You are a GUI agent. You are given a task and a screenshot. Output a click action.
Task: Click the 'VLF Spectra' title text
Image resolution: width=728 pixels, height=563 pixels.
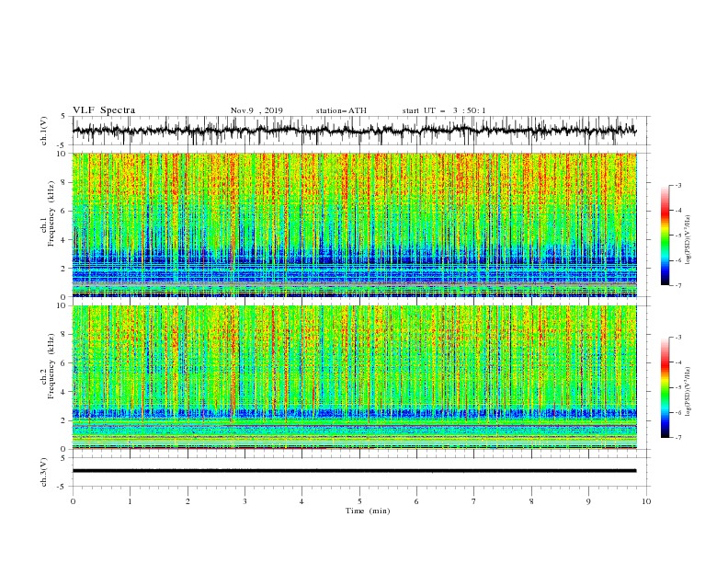click(x=104, y=110)
